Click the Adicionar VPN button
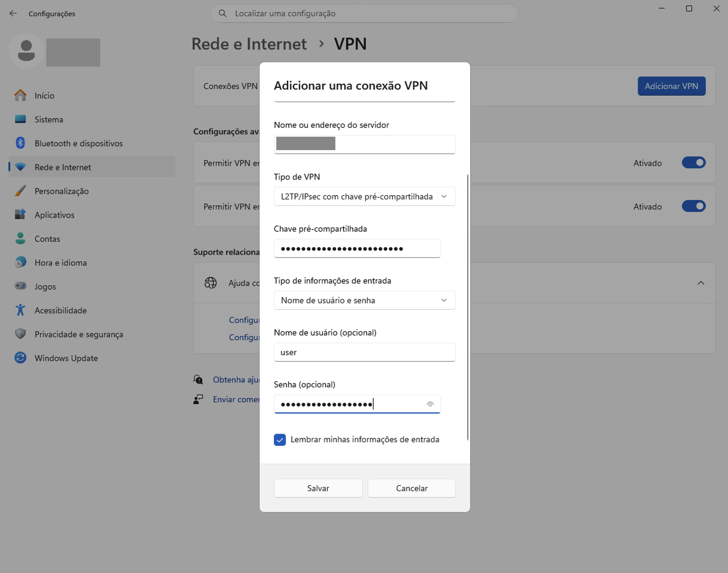 click(671, 86)
